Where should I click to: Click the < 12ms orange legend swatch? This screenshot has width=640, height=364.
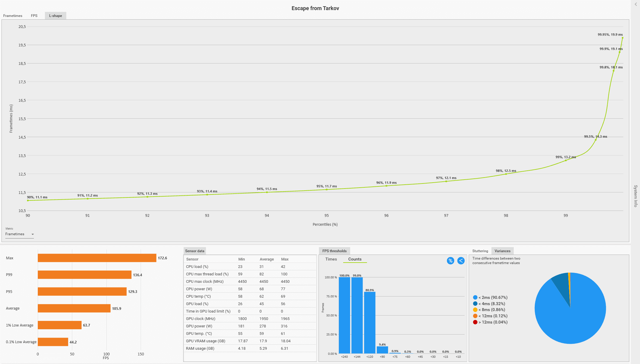point(475,316)
